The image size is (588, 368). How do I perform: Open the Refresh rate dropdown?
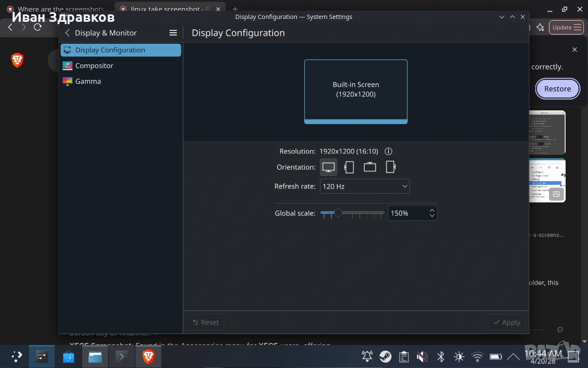click(x=365, y=186)
